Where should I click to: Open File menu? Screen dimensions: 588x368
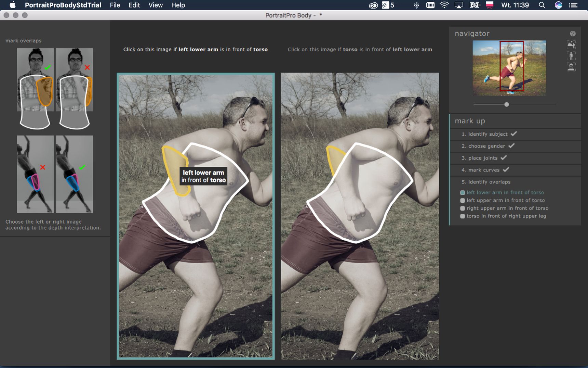pos(115,5)
